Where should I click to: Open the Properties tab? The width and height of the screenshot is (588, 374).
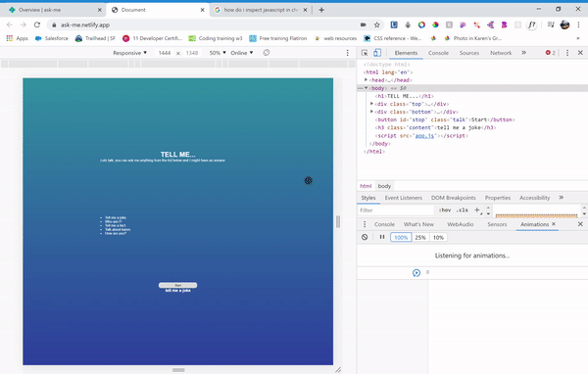tap(498, 198)
